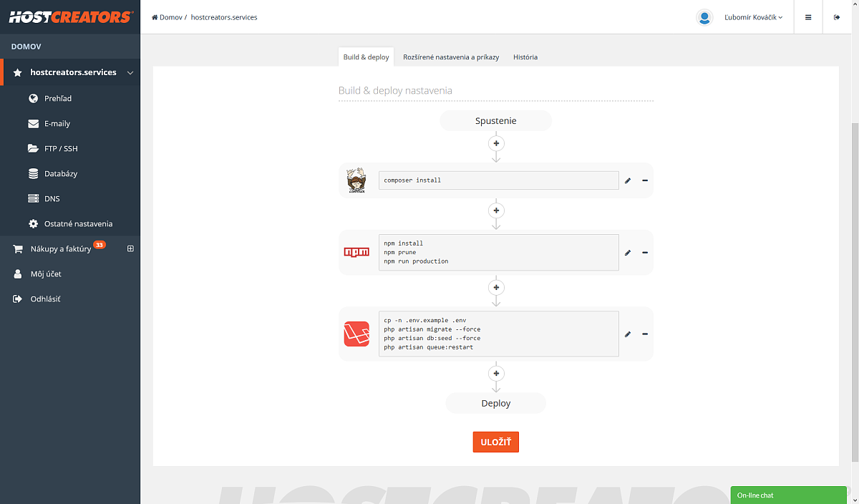Add a step before Deploy with plus icon
Image resolution: width=859 pixels, height=504 pixels.
coord(496,373)
